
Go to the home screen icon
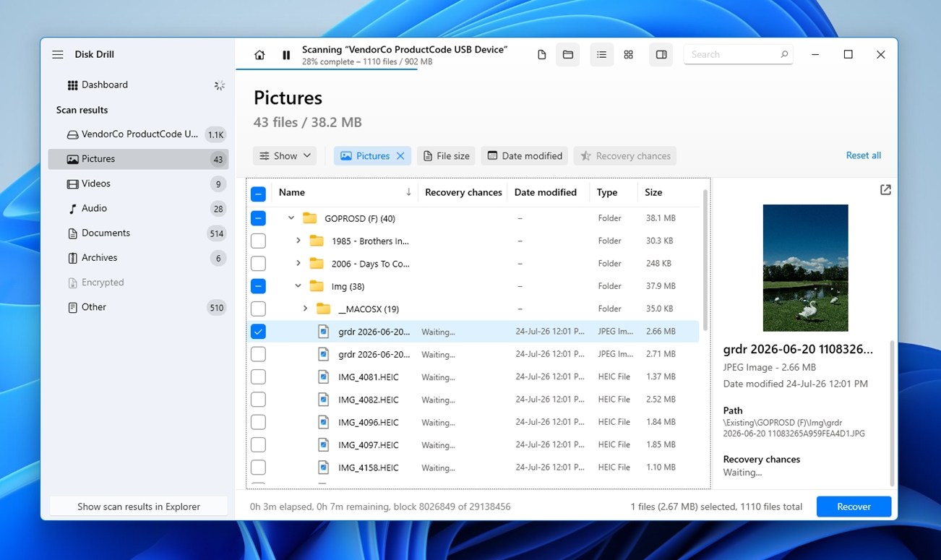click(x=259, y=55)
